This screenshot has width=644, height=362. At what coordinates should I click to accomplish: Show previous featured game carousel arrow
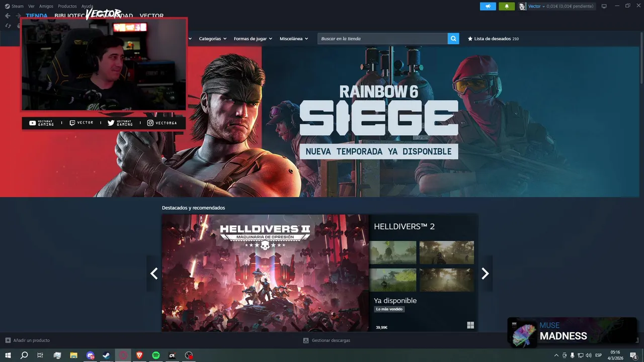click(154, 274)
